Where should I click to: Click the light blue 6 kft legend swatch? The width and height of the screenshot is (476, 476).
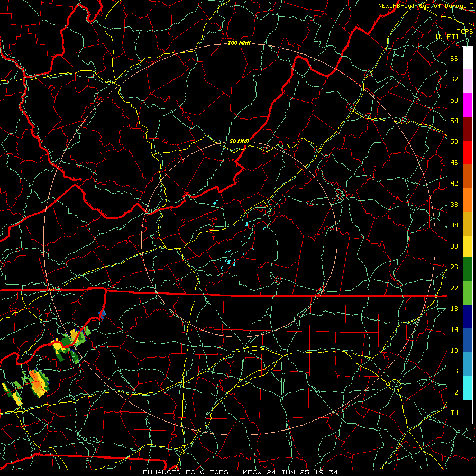click(467, 364)
